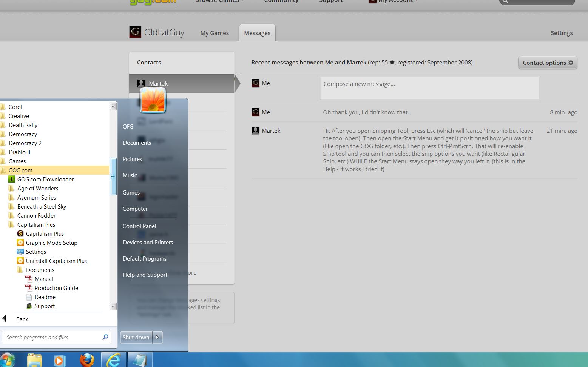Open Games from the Start menu right pane
This screenshot has height=367, width=588.
[131, 192]
